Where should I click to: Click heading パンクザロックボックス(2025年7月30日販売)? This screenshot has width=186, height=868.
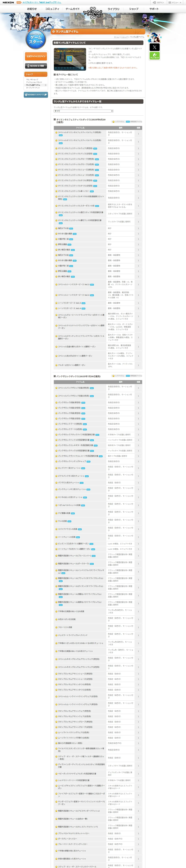pos(78,376)
